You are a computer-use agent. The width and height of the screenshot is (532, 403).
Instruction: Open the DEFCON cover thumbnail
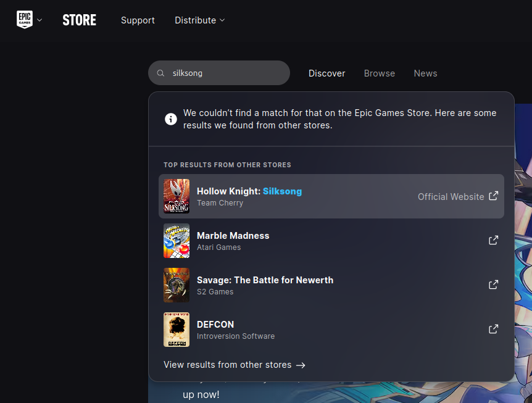point(177,330)
